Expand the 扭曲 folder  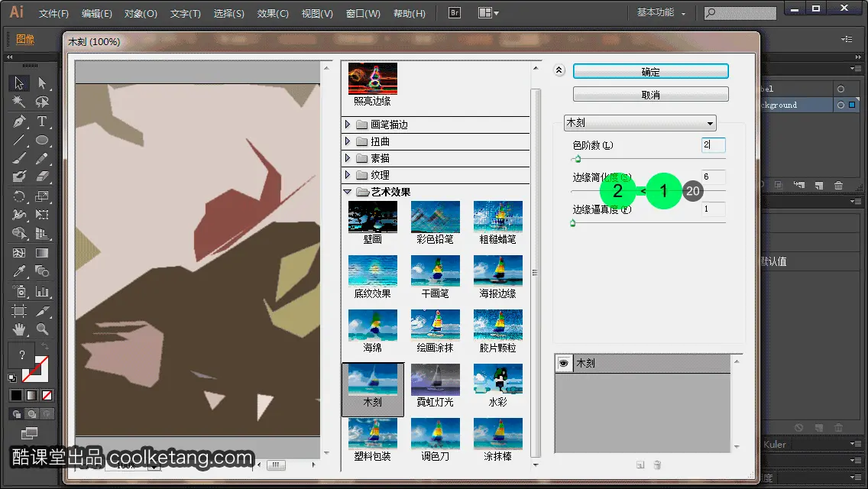pos(347,141)
